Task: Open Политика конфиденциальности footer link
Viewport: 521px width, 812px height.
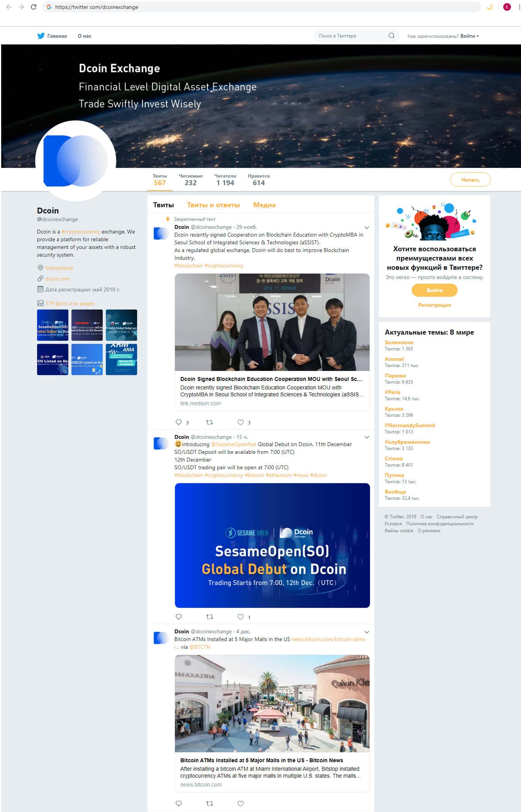Action: tap(440, 524)
